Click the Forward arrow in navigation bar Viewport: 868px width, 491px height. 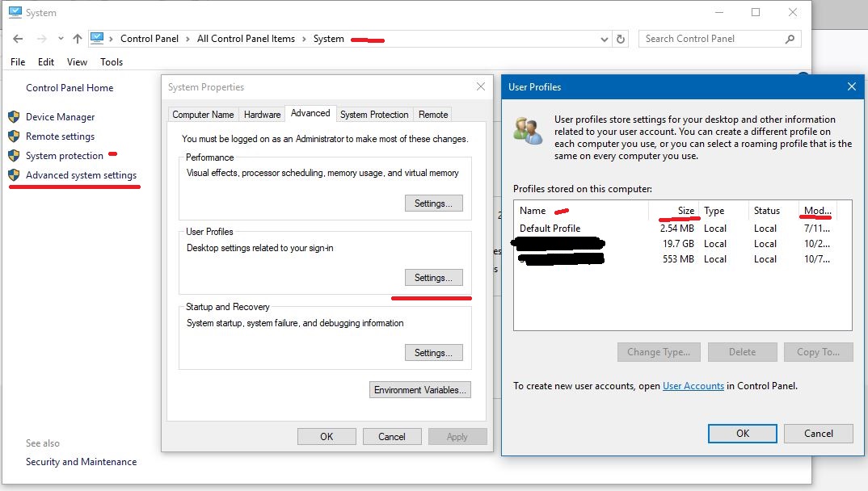[41, 39]
